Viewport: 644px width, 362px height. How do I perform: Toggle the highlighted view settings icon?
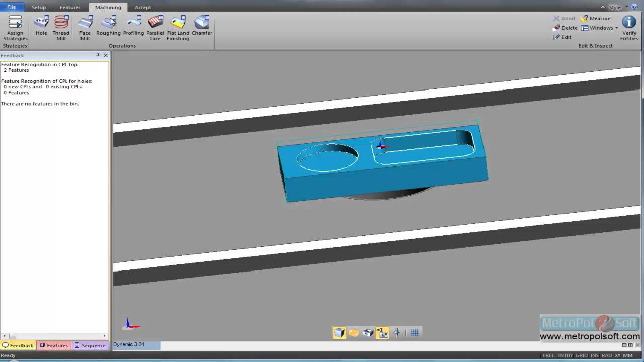(x=382, y=332)
